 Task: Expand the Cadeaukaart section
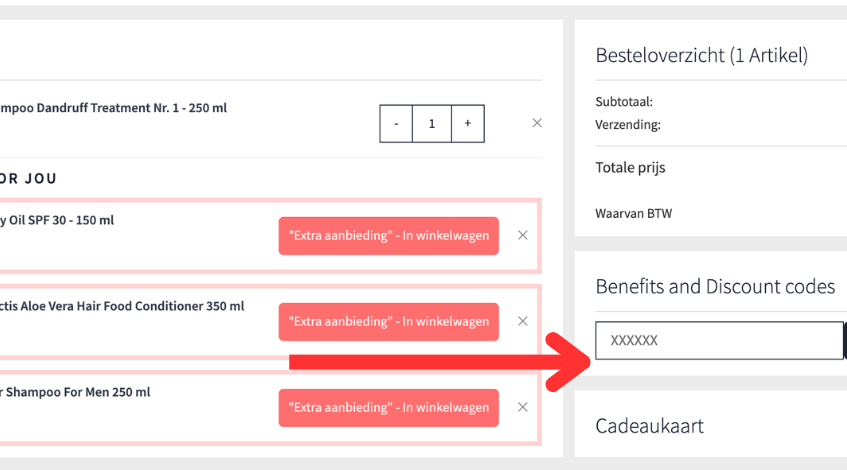[x=650, y=426]
